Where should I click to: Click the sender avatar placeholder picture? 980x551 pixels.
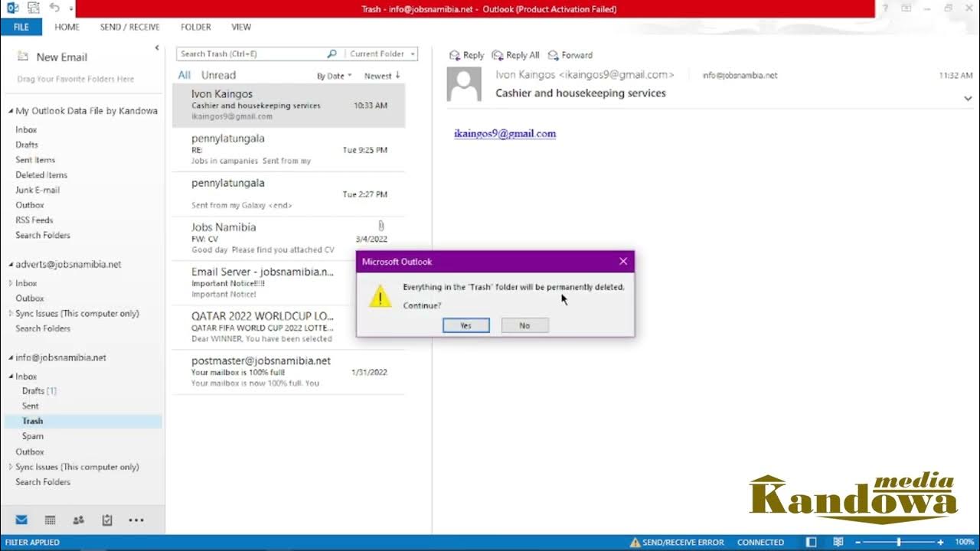[x=464, y=84]
